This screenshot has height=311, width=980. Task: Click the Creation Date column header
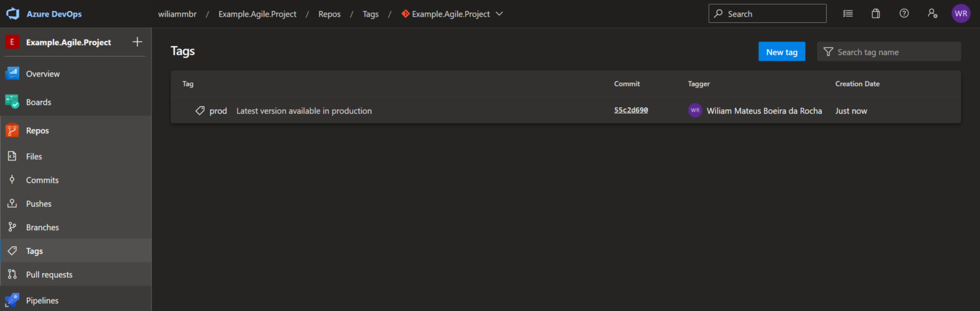point(857,84)
